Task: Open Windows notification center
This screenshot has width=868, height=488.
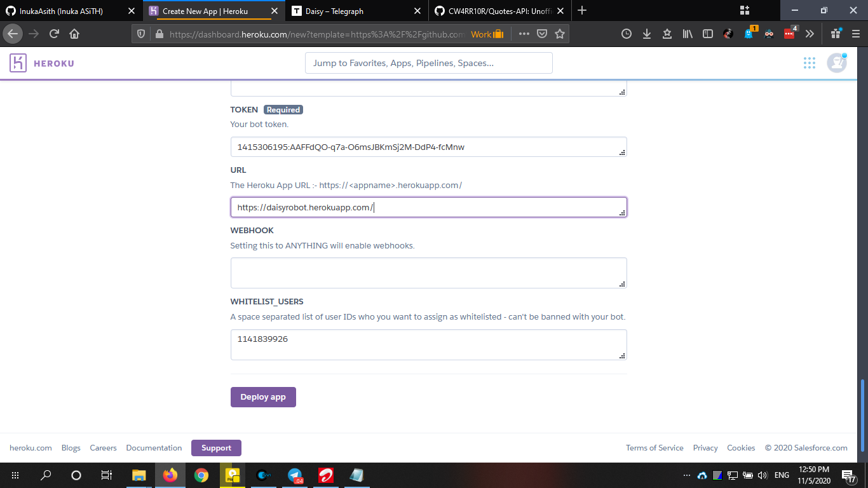Action: click(849, 475)
